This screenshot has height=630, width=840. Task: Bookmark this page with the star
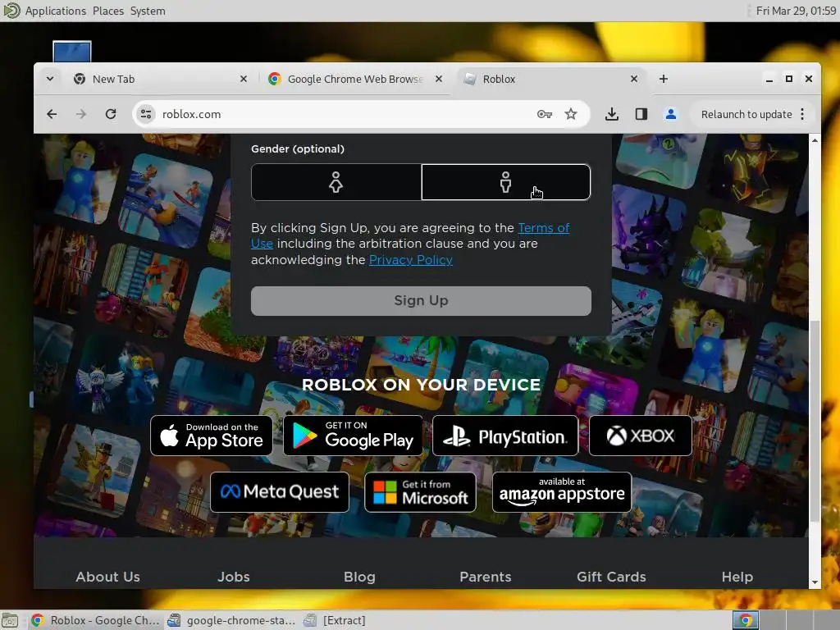tap(571, 114)
